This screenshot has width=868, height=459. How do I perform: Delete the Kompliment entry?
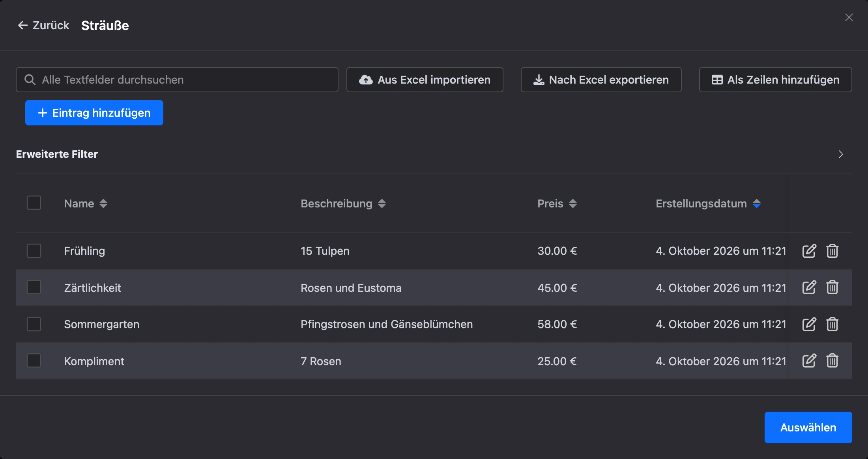pos(832,361)
